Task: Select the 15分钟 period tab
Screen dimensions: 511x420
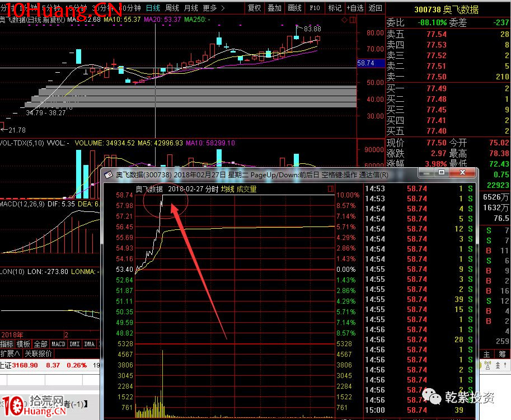Action: click(76, 8)
